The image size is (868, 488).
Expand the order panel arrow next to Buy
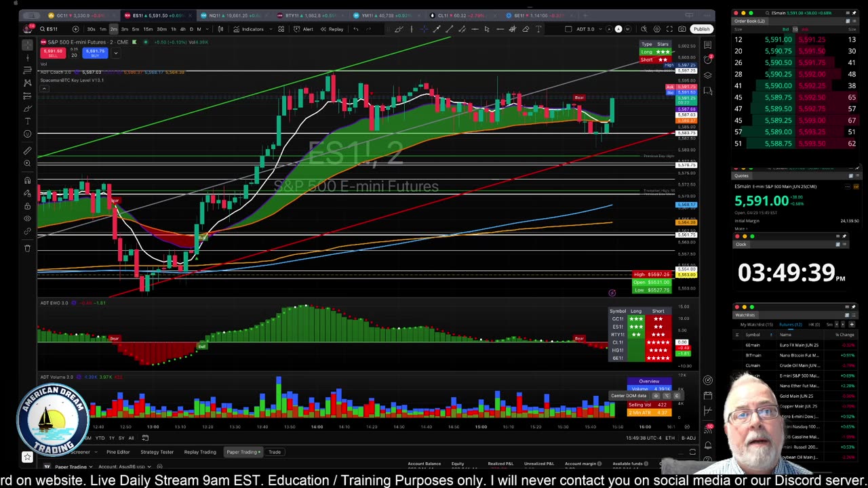click(x=115, y=53)
